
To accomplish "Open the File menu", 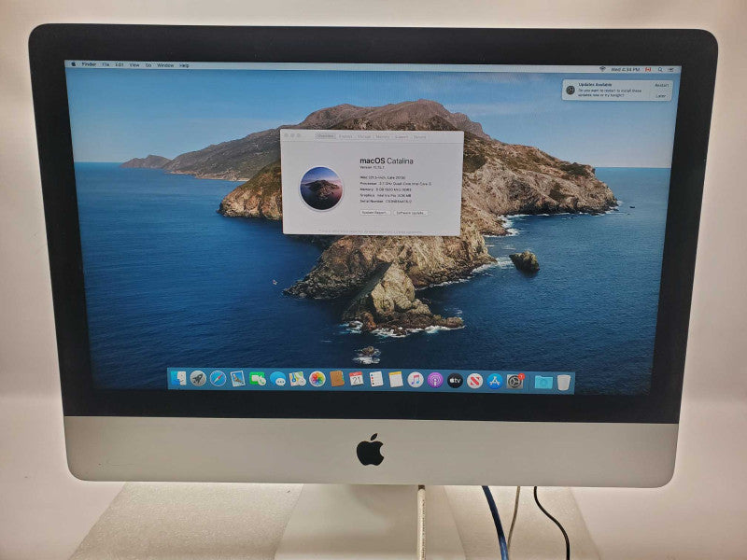I will pyautogui.click(x=106, y=64).
